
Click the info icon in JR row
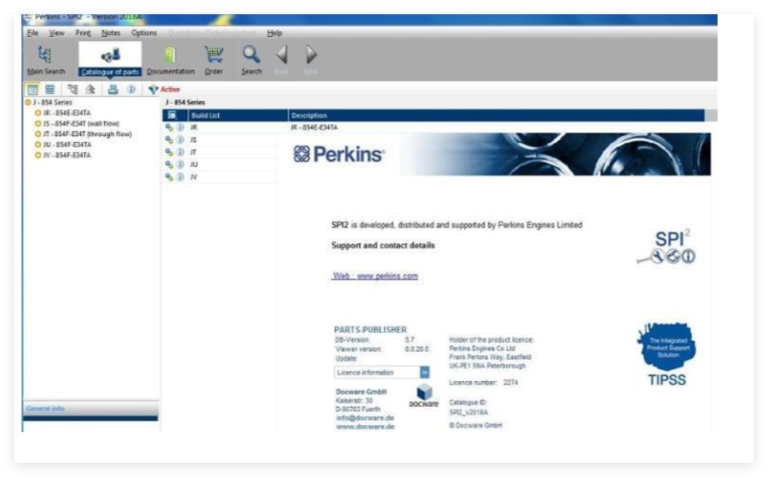[180, 127]
